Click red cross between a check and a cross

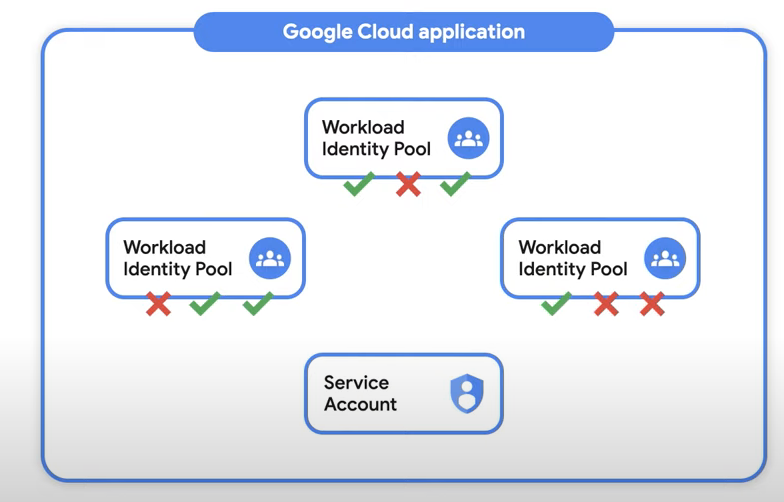pyautogui.click(x=606, y=304)
